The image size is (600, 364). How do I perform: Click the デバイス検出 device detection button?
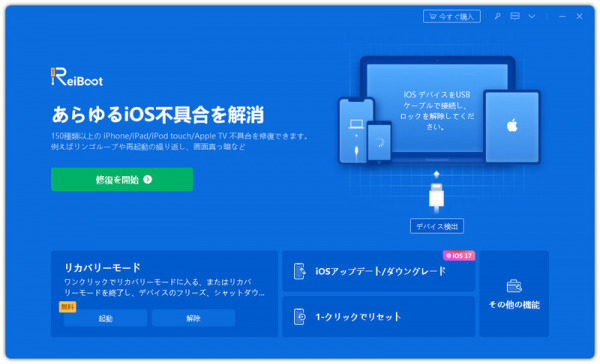(x=437, y=226)
